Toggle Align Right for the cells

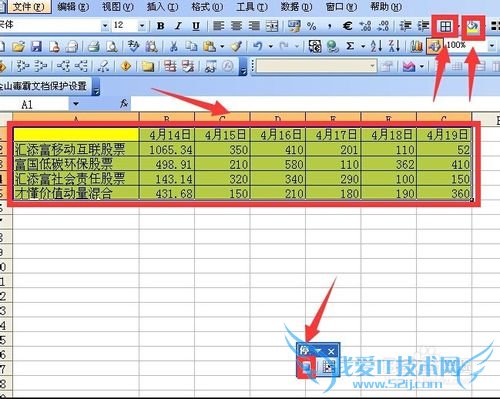point(254,26)
